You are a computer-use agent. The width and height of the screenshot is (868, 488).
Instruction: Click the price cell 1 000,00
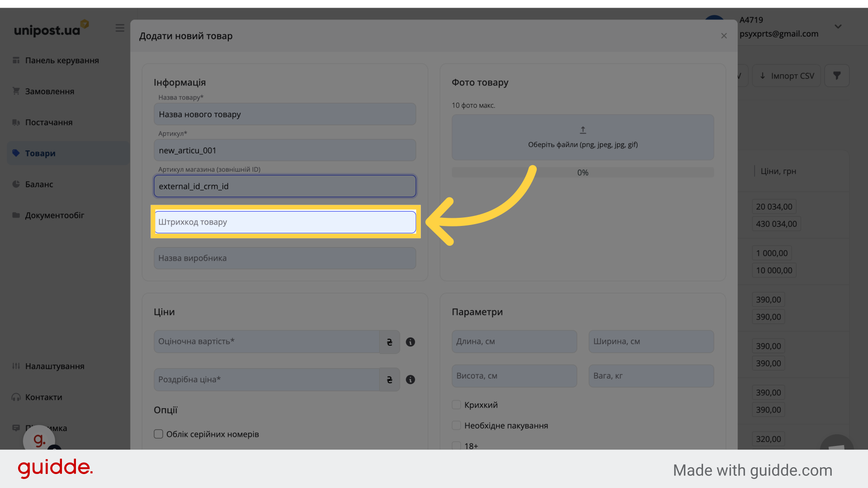point(772,253)
